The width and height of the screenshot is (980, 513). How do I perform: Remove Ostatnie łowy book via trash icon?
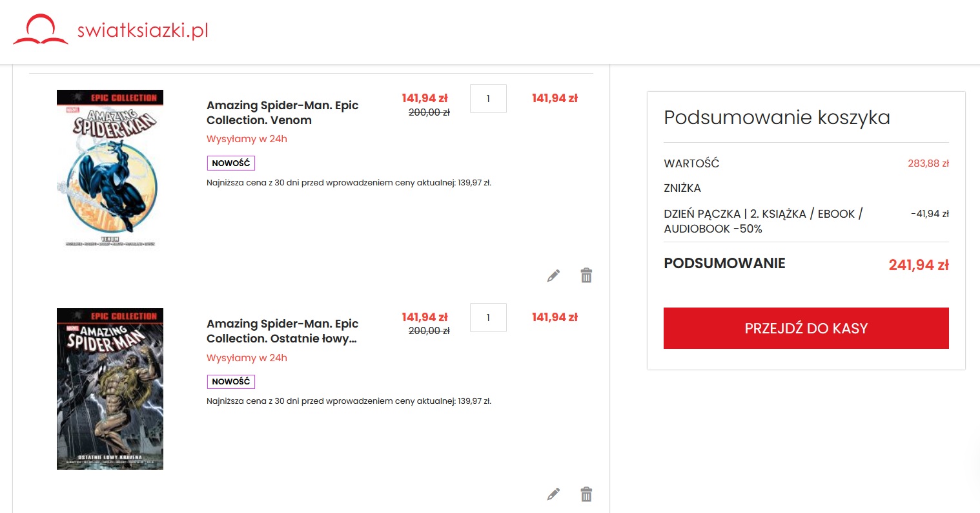(x=586, y=494)
